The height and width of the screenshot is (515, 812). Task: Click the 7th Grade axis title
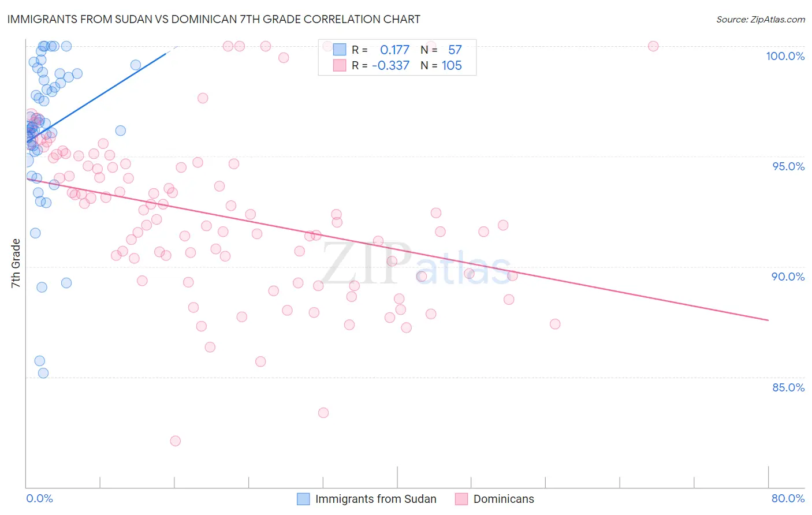[16, 263]
